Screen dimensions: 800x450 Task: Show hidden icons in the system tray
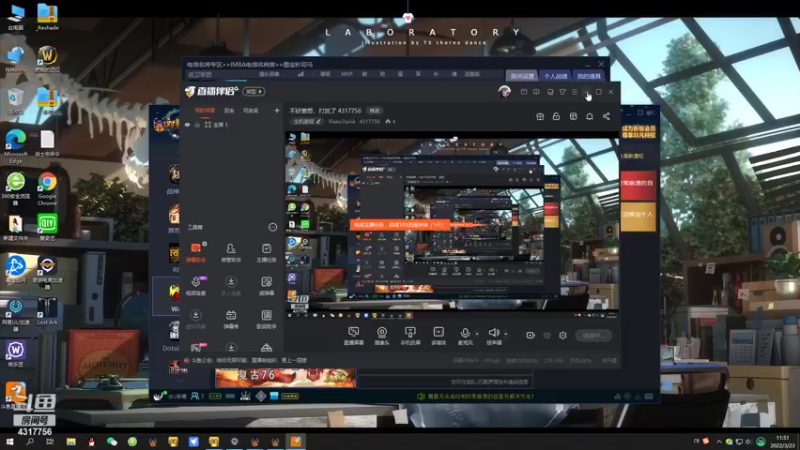coord(718,441)
